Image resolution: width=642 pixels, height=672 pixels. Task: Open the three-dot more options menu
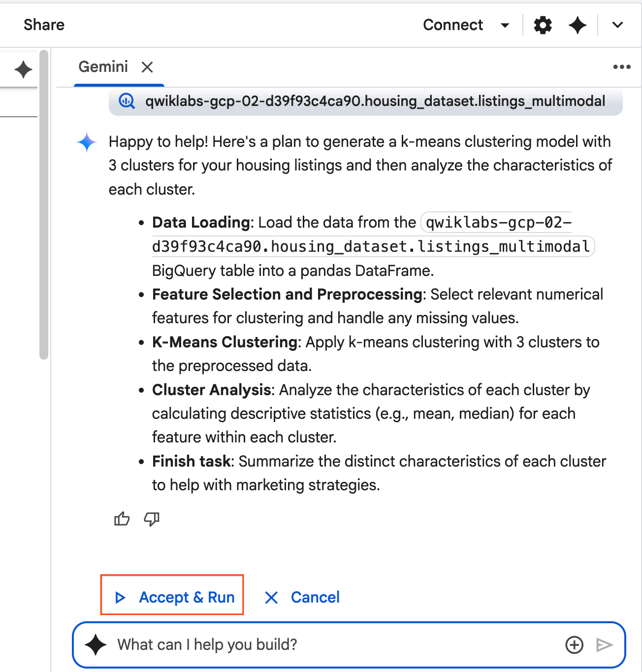point(621,67)
